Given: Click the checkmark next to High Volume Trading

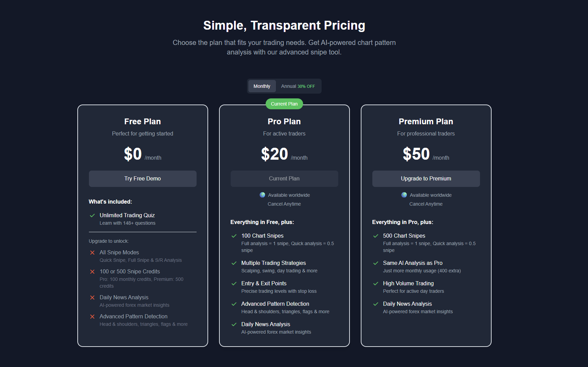Looking at the screenshot, I should pyautogui.click(x=376, y=284).
